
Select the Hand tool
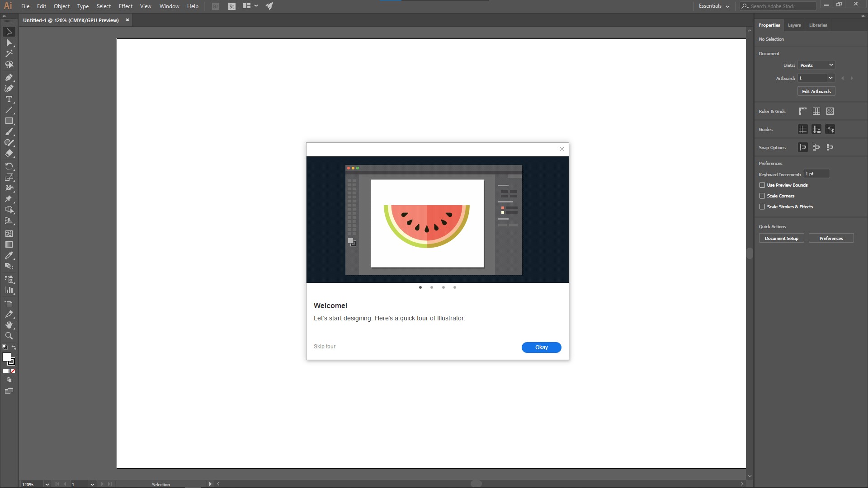tap(9, 325)
